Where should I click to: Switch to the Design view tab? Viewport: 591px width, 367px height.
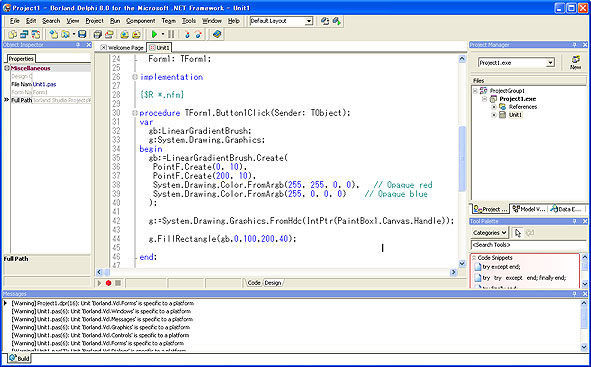tap(273, 283)
